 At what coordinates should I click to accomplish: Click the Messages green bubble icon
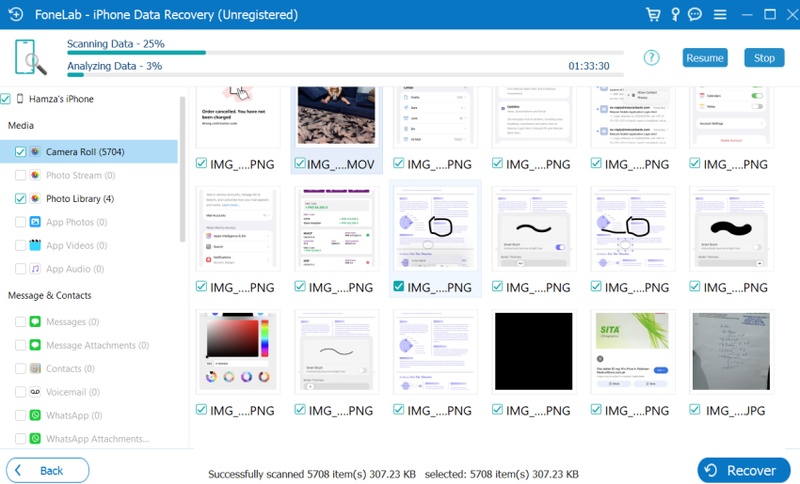tap(35, 322)
